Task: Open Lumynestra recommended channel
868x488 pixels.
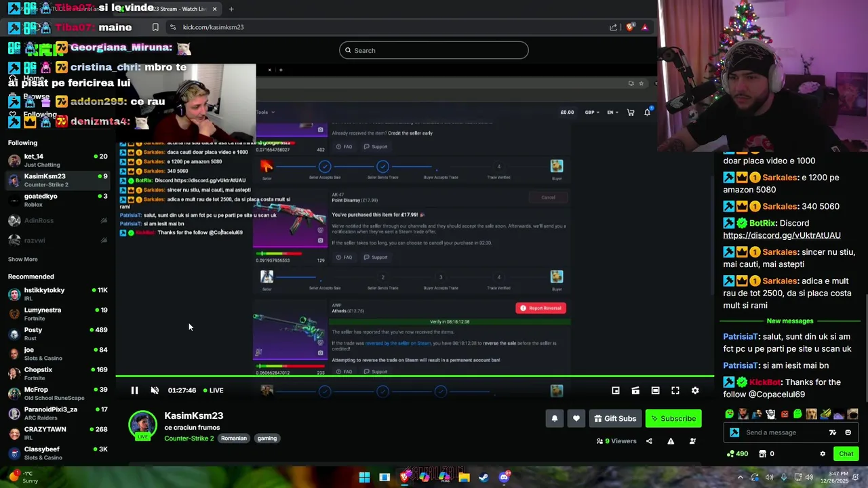Action: click(58, 314)
